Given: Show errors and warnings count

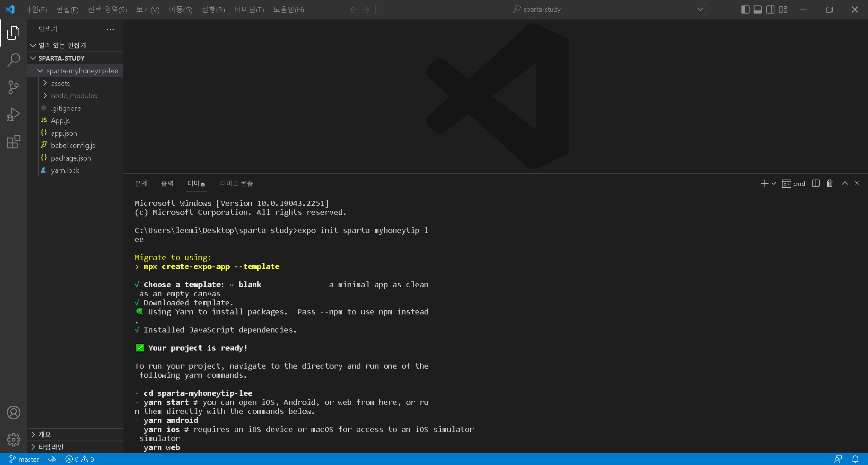Looking at the screenshot, I should pyautogui.click(x=80, y=459).
